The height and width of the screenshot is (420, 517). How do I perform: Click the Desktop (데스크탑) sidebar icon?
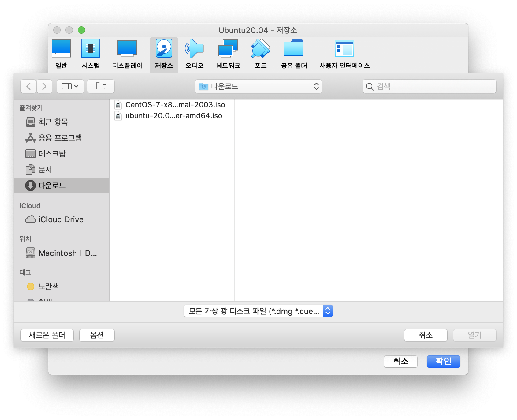point(30,154)
